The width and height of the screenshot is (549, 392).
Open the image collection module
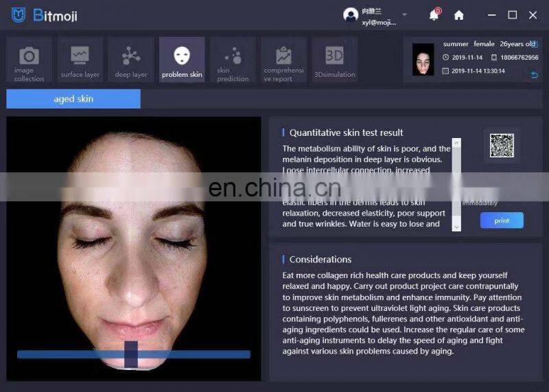(x=29, y=60)
